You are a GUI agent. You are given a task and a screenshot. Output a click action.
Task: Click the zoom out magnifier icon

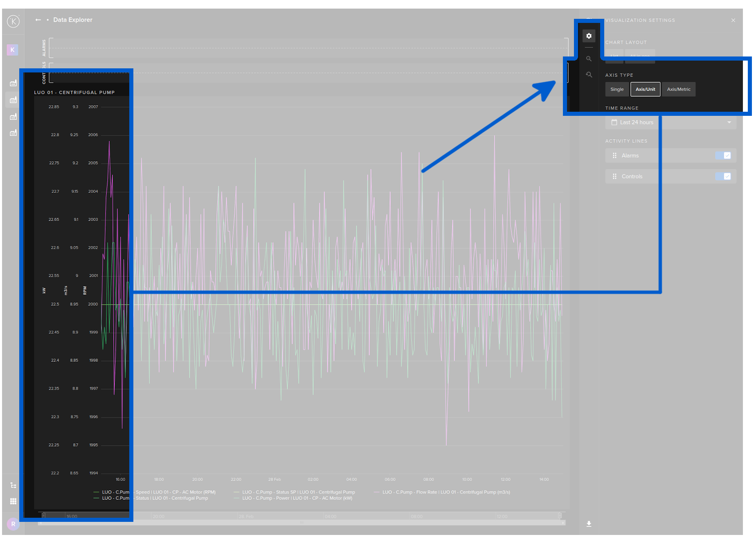[x=589, y=59]
